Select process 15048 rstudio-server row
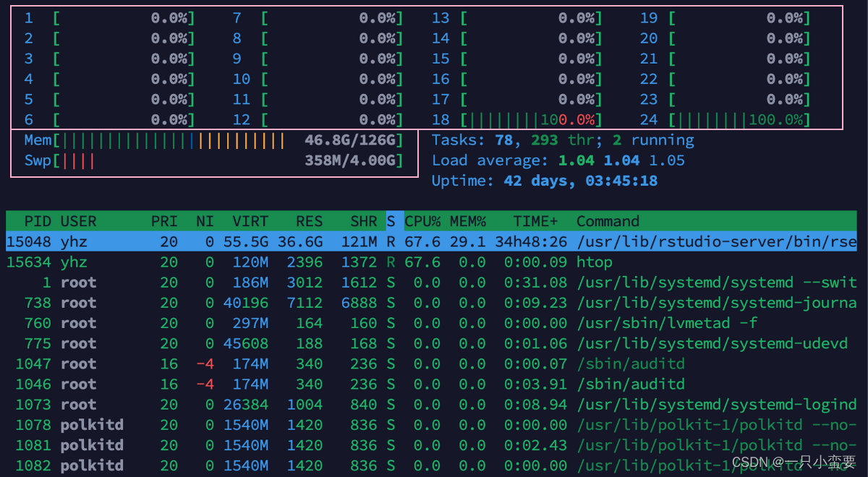The height and width of the screenshot is (477, 868). (x=431, y=241)
